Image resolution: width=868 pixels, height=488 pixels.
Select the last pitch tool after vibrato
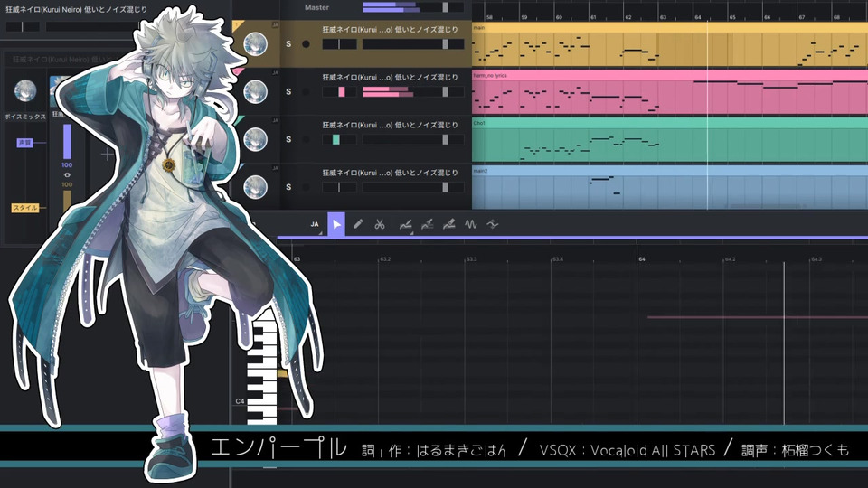click(492, 224)
